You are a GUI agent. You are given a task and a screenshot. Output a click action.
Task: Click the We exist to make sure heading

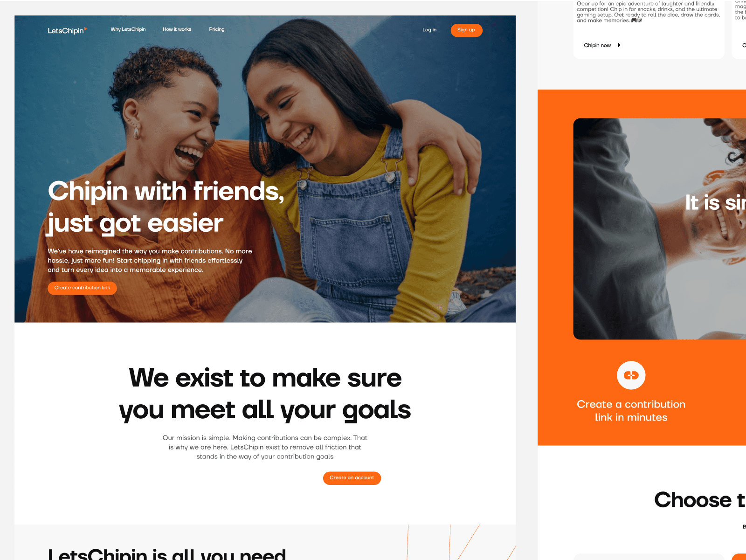265,394
